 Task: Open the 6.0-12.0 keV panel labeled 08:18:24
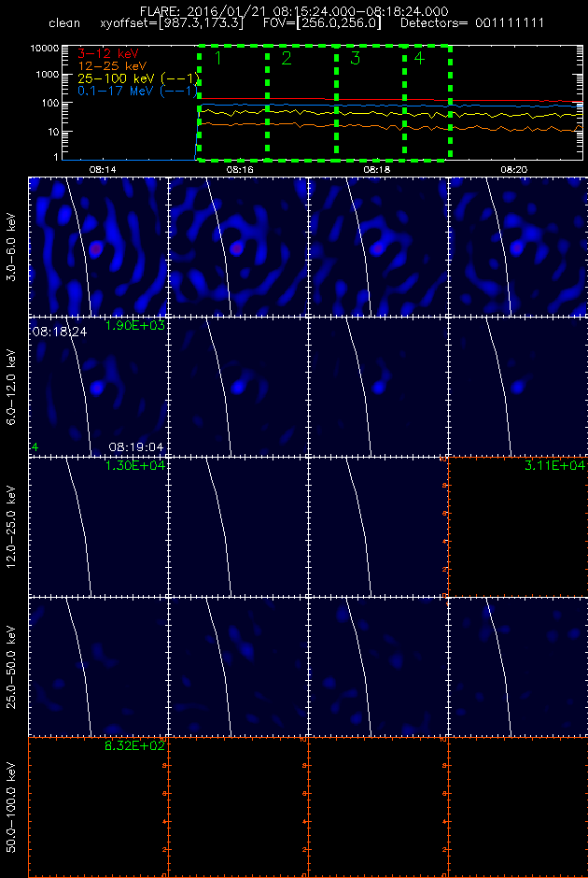98,387
